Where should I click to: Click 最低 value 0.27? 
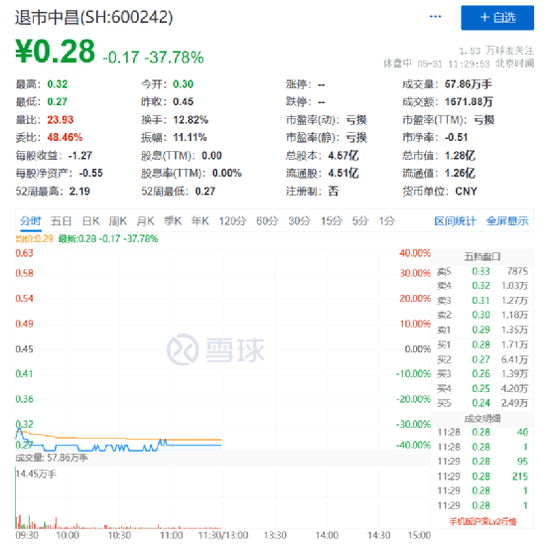tap(57, 102)
